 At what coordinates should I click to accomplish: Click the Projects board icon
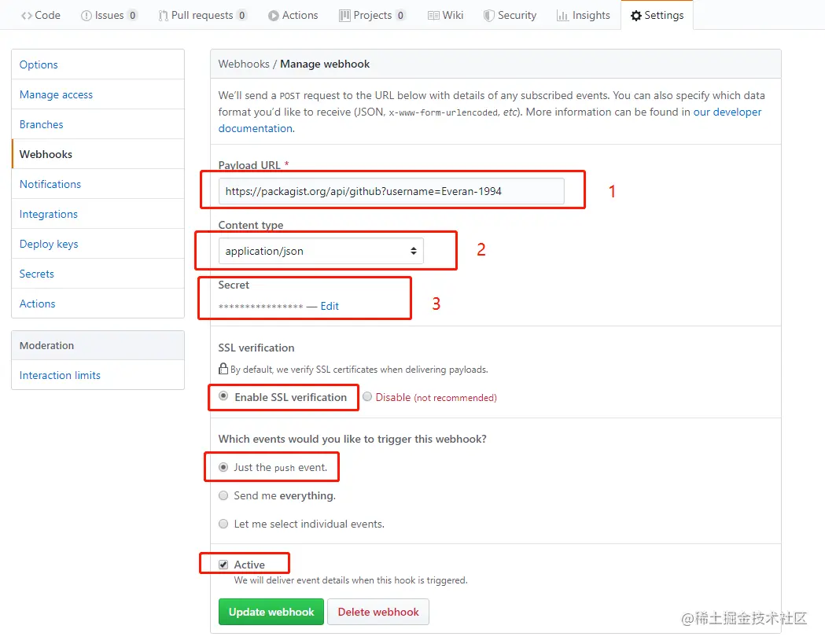[x=344, y=16]
